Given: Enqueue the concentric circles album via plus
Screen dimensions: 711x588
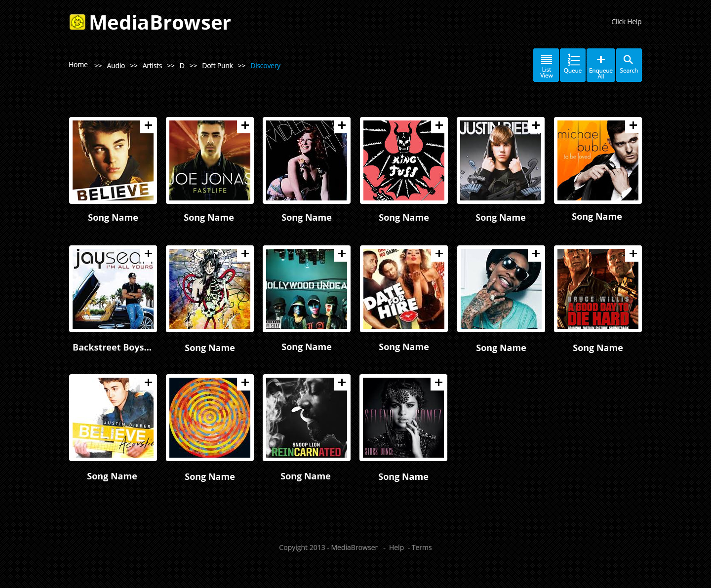Looking at the screenshot, I should (245, 383).
